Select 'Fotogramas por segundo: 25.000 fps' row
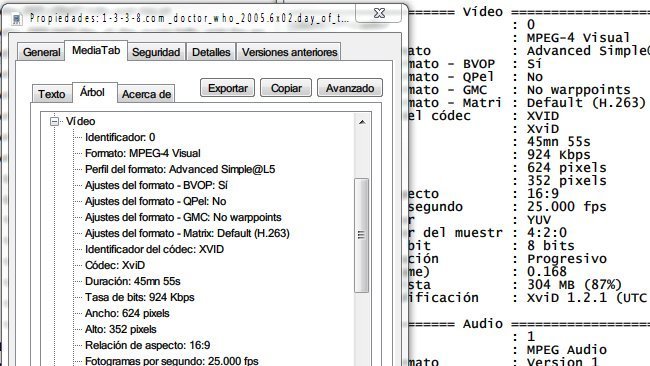Image resolution: width=650 pixels, height=366 pixels. click(172, 361)
